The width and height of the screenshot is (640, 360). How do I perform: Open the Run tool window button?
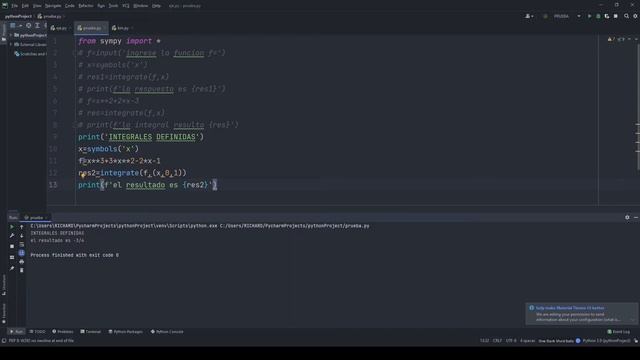coord(16,331)
